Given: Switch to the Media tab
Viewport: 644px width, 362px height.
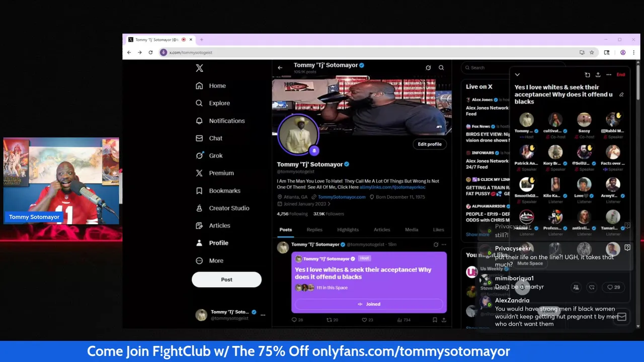Looking at the screenshot, I should 412,230.
